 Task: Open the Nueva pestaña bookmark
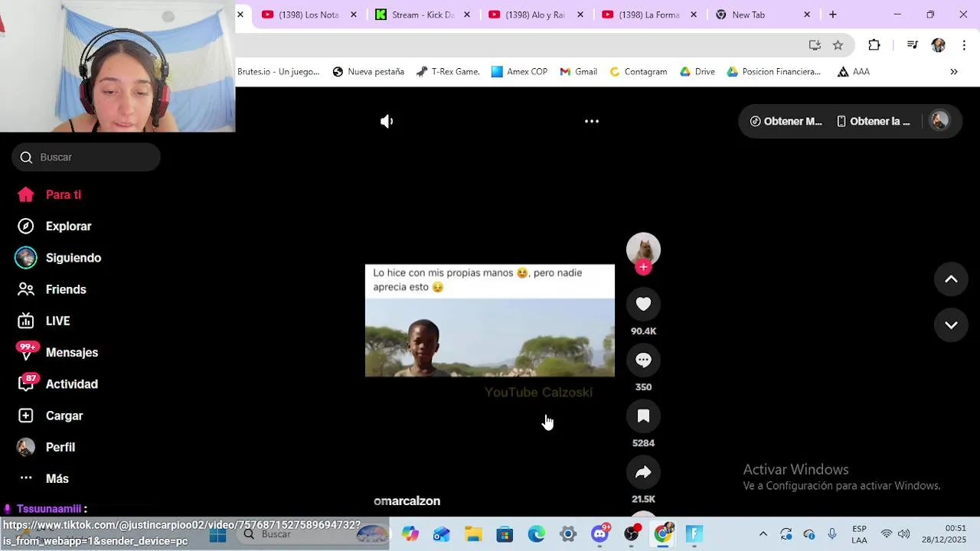click(368, 71)
